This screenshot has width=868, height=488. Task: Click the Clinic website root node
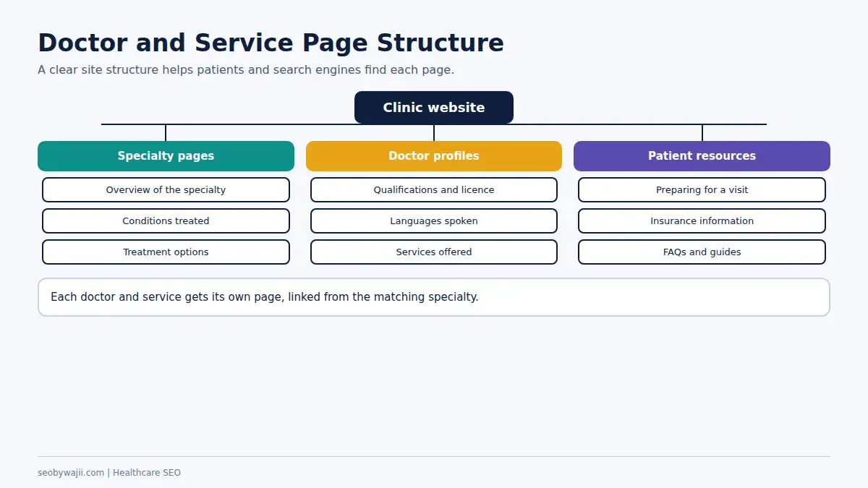434,107
